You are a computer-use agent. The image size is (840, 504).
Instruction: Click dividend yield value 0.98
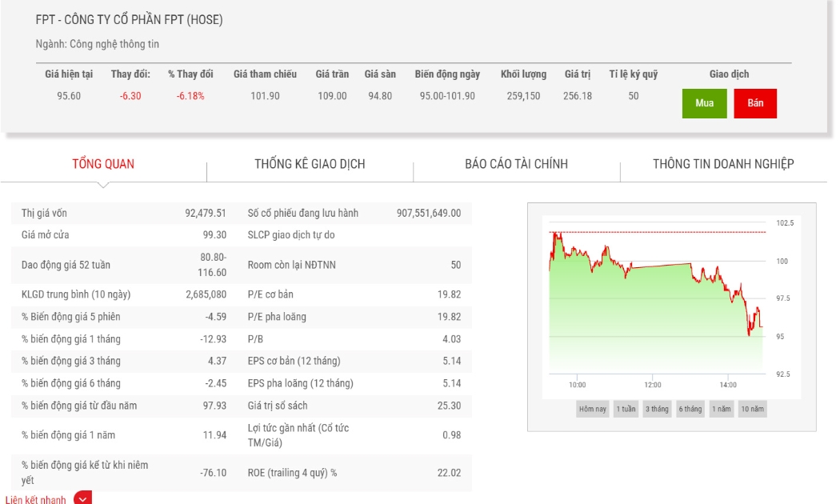click(452, 435)
